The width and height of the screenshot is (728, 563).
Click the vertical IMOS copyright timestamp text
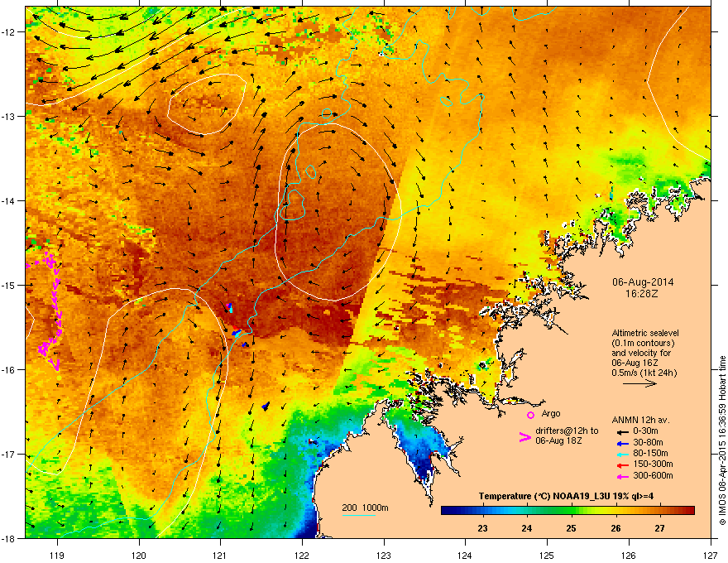[722, 440]
